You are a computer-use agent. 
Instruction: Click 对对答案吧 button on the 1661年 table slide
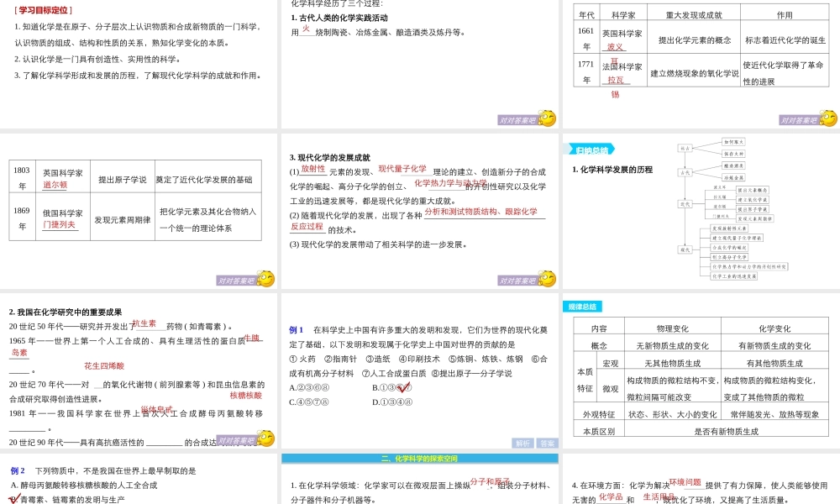tap(799, 120)
